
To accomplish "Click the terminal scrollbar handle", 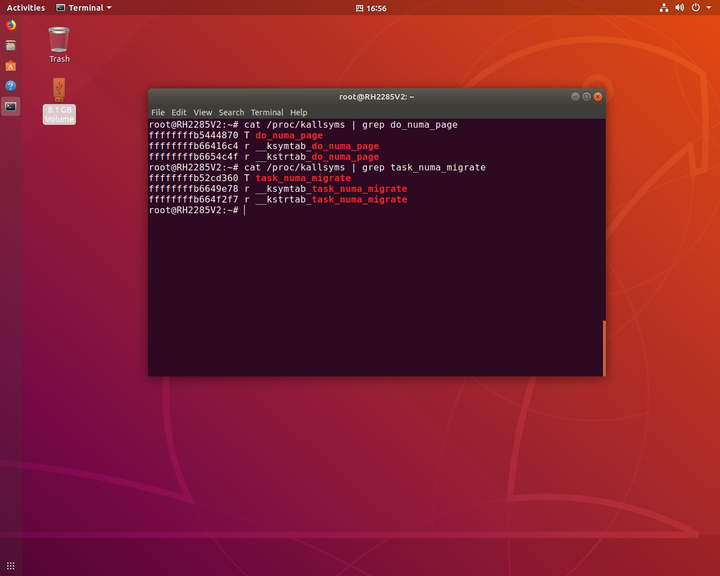I will [x=604, y=348].
